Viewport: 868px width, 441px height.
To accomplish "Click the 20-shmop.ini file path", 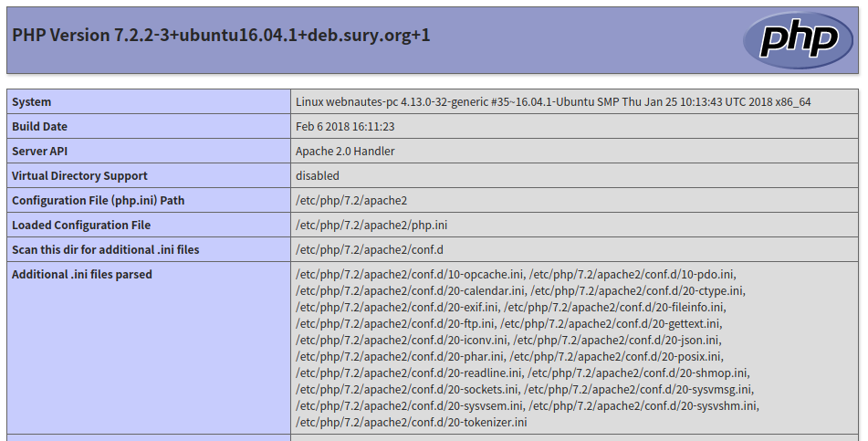I will [637, 373].
